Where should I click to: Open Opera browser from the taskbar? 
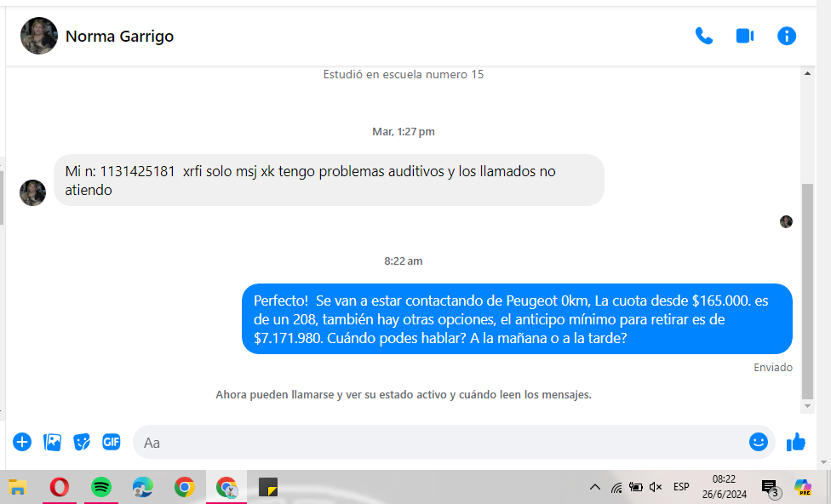coord(60,487)
